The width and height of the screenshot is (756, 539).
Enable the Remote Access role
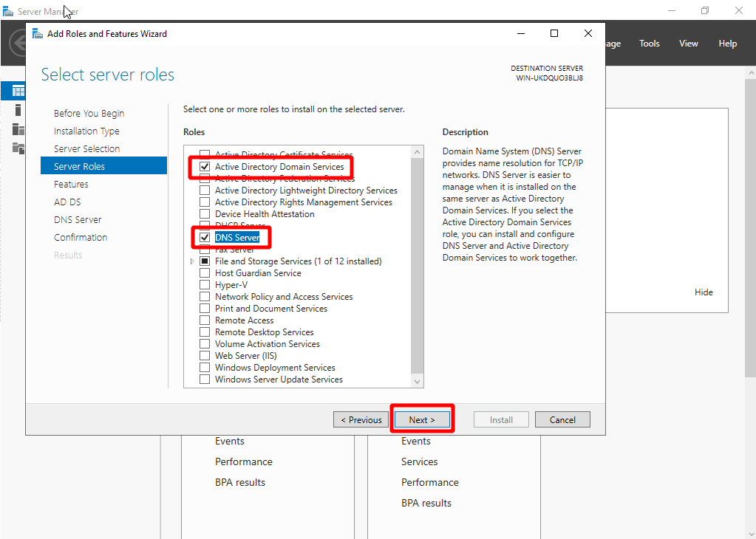(x=205, y=320)
